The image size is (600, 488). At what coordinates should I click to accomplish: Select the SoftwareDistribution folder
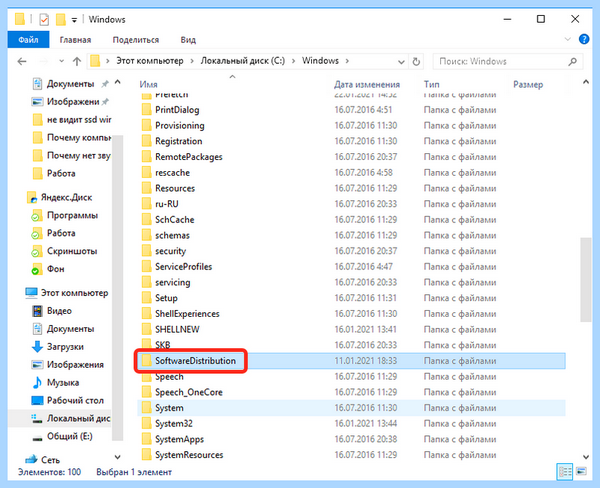tap(351, 361)
